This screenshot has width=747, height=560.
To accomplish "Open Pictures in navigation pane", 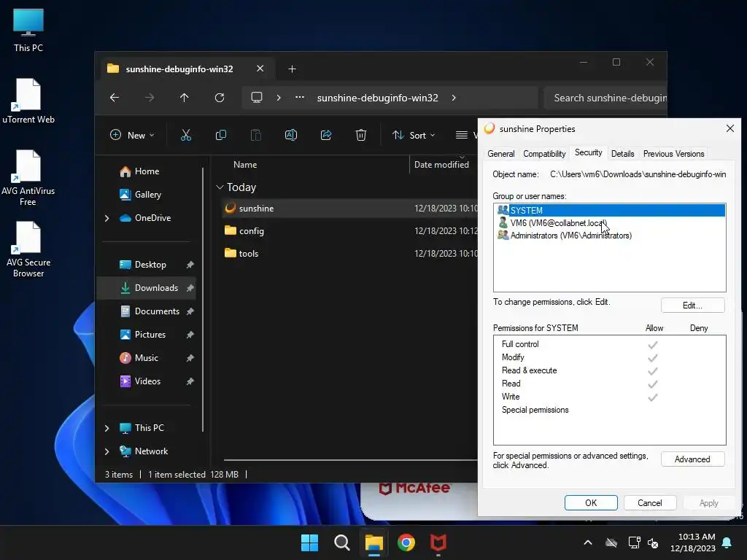I will click(147, 335).
